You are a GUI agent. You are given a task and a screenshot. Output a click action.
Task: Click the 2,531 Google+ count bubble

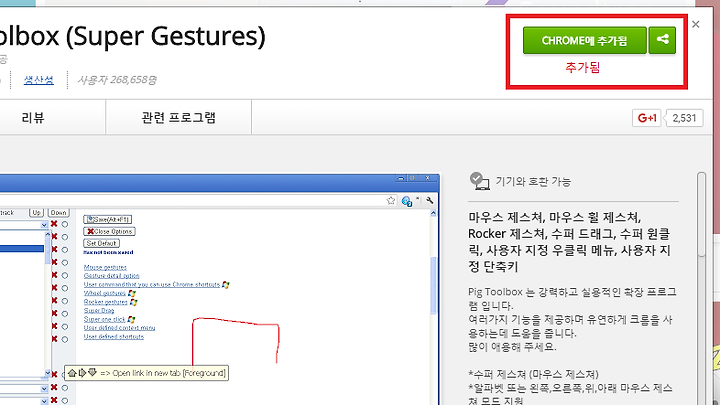[684, 118]
